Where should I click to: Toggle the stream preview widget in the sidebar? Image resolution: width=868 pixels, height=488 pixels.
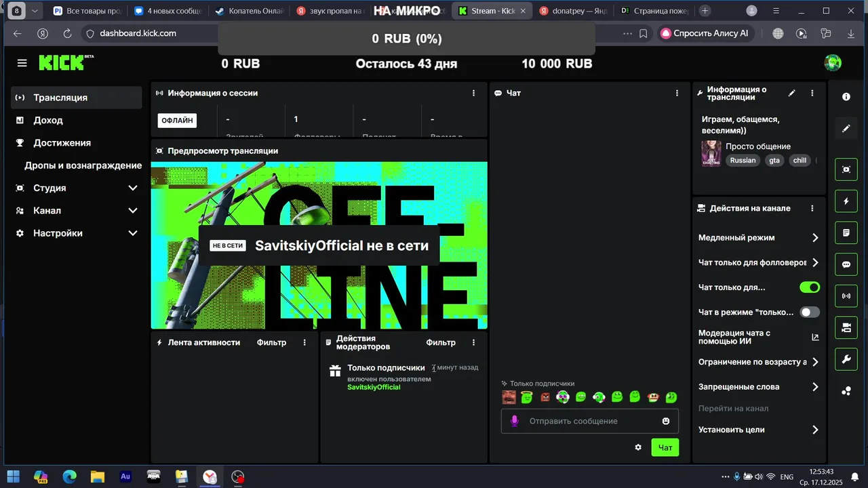(846, 169)
